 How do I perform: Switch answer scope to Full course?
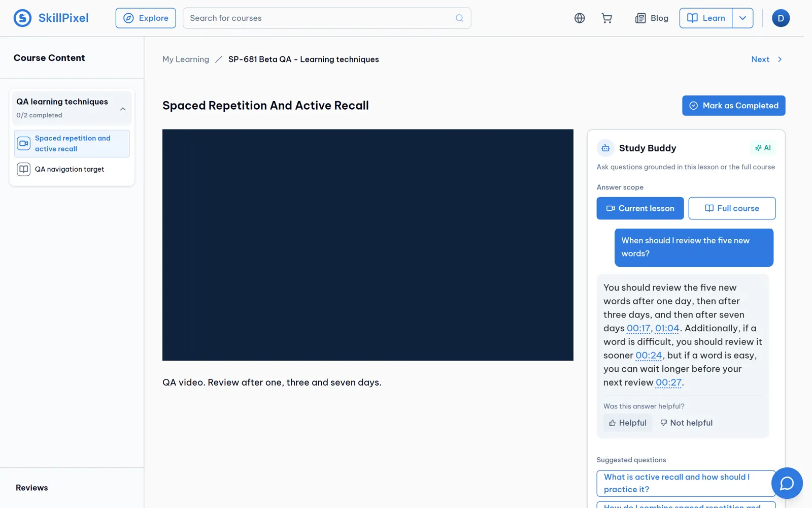732,208
